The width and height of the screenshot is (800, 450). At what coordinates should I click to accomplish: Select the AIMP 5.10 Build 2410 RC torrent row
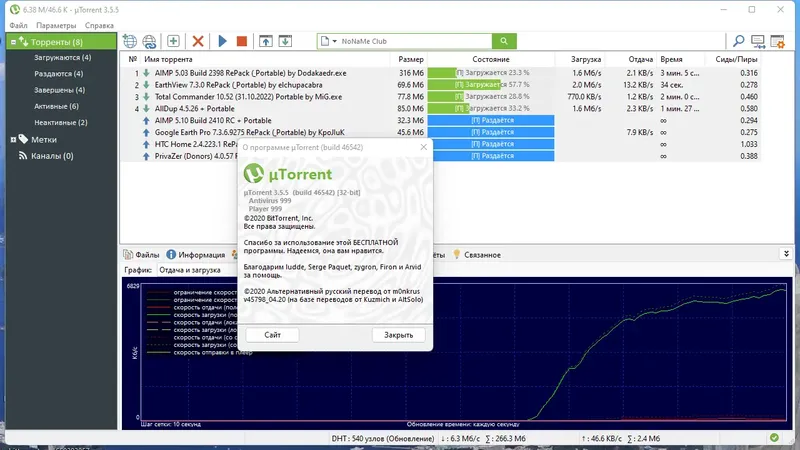coord(440,120)
